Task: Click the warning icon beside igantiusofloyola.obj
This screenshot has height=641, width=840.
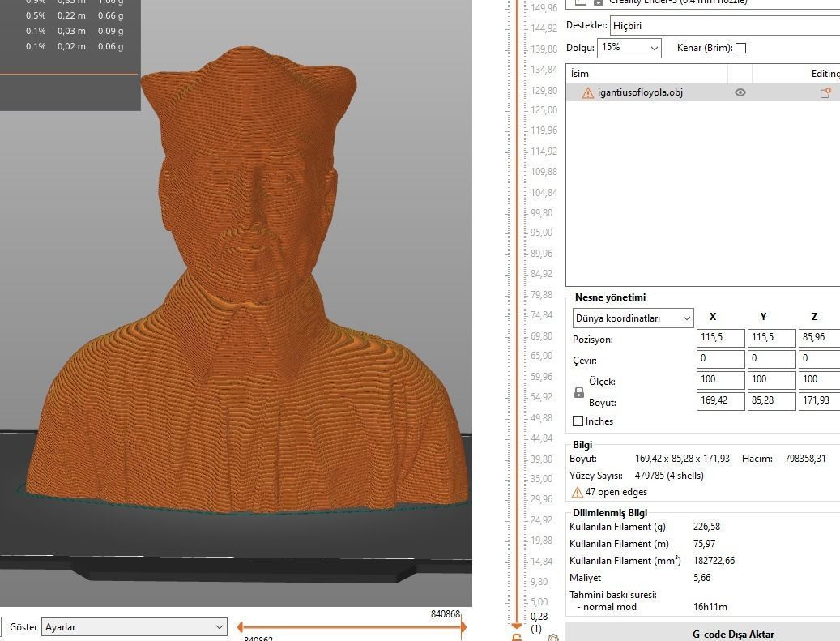Action: tap(588, 92)
